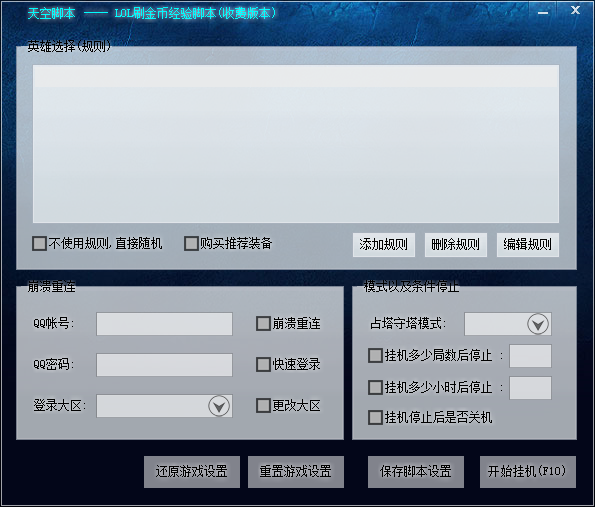595x507 pixels.
Task: Expand the 登录大区 dropdown arrow
Action: coord(219,406)
